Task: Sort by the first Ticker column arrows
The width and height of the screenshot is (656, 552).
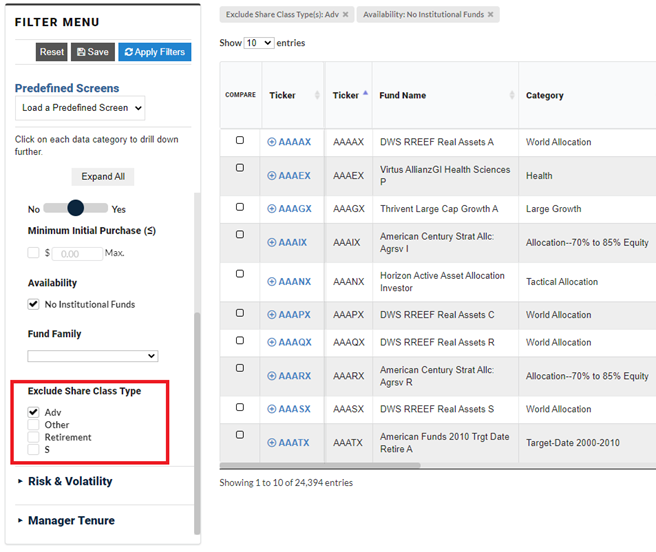Action: (317, 95)
